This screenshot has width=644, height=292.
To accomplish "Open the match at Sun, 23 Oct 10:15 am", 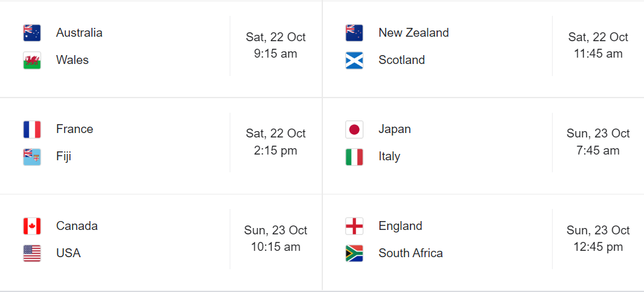I will pyautogui.click(x=275, y=239).
